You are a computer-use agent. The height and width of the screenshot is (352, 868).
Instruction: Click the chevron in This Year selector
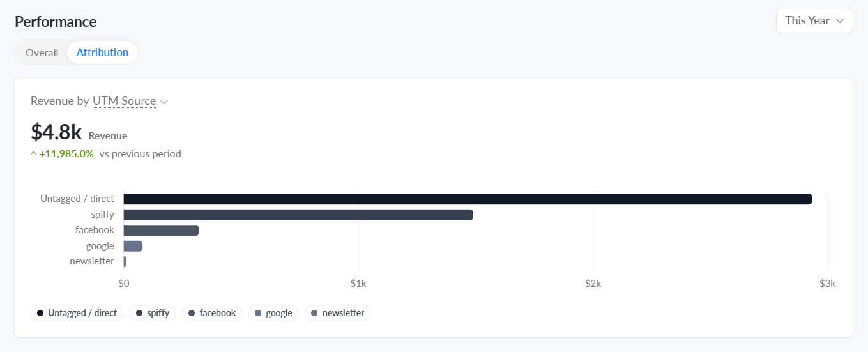(x=840, y=21)
